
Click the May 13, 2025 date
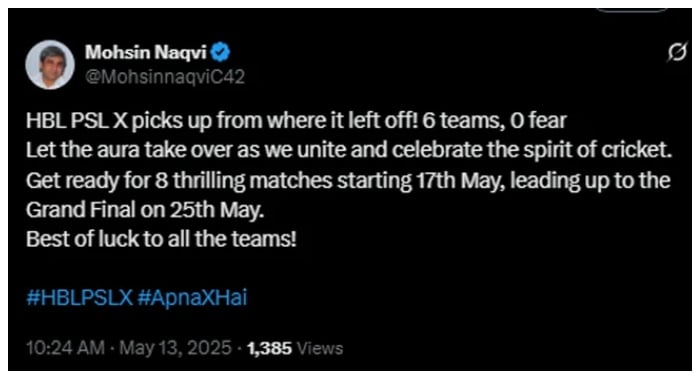coord(175,348)
